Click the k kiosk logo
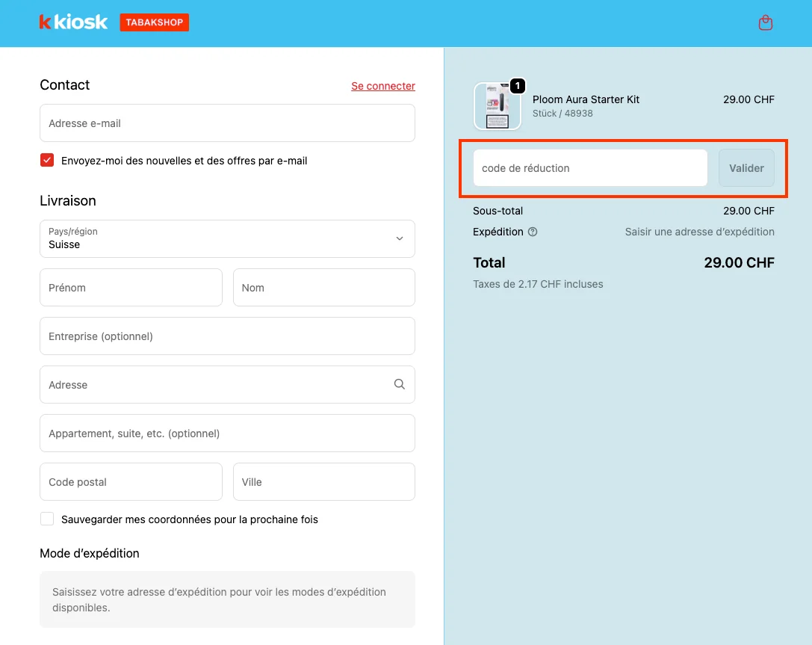 (x=73, y=22)
